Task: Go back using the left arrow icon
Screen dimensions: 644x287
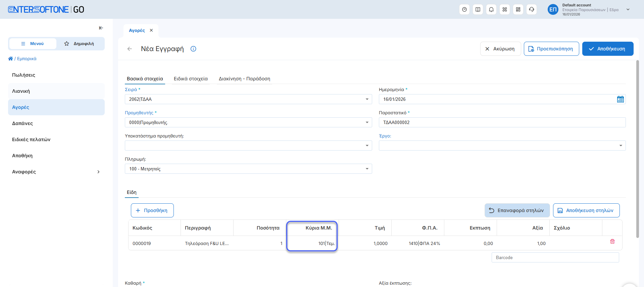Action: [130, 49]
